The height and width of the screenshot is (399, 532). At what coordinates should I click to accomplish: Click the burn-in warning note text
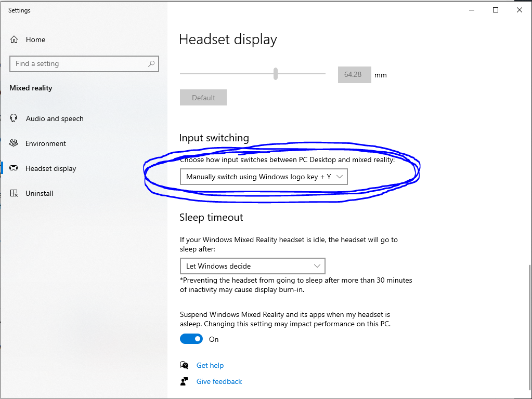point(296,285)
